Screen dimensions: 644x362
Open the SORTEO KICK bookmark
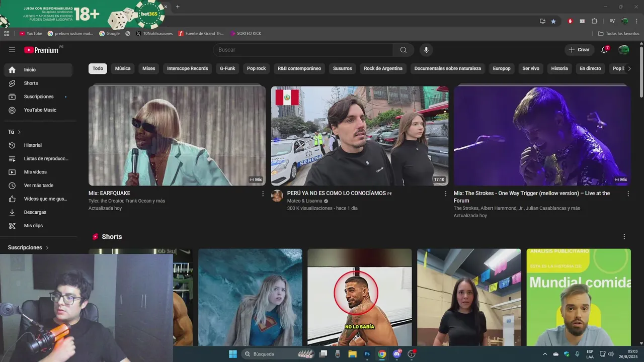[x=246, y=34]
